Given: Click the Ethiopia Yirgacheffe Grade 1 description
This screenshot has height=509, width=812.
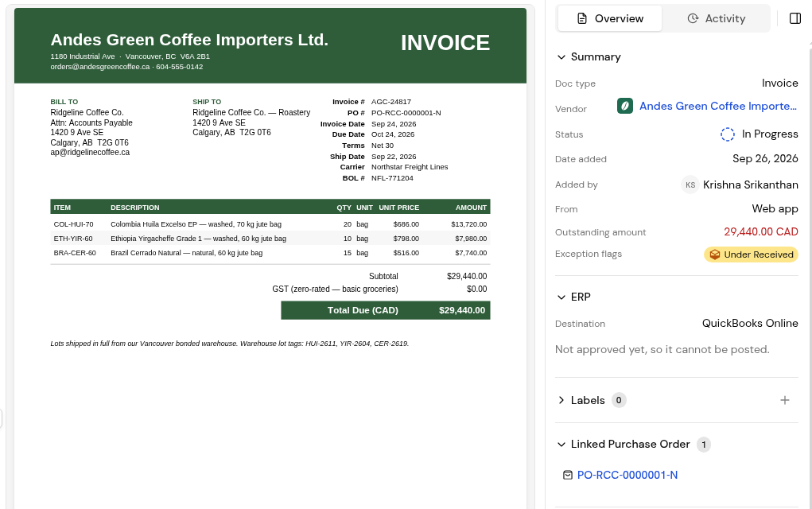Looking at the screenshot, I should pos(198,239).
